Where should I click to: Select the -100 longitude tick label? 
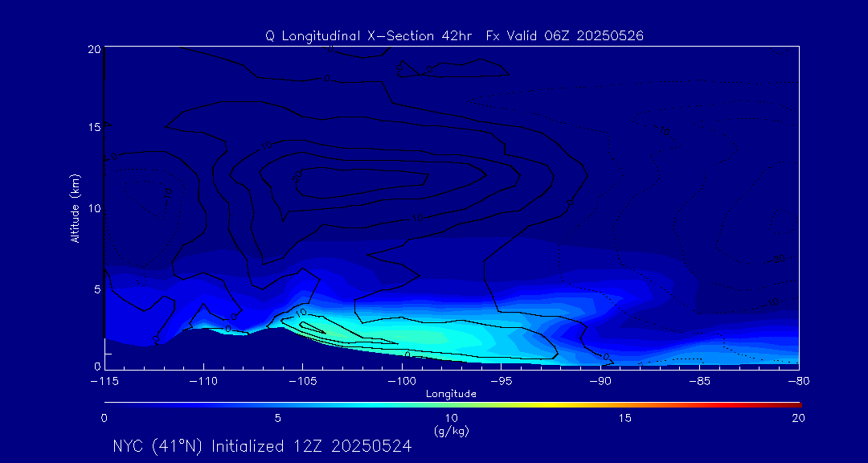402,383
